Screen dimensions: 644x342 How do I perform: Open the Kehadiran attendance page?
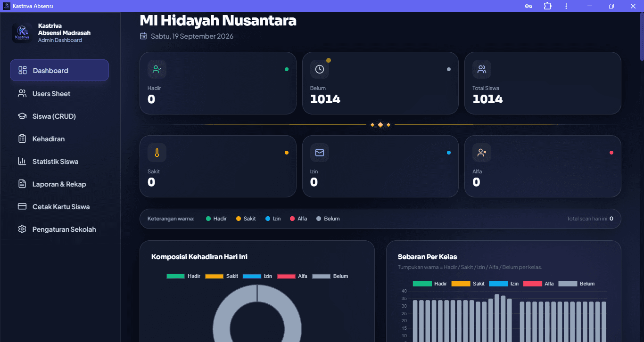(59, 138)
